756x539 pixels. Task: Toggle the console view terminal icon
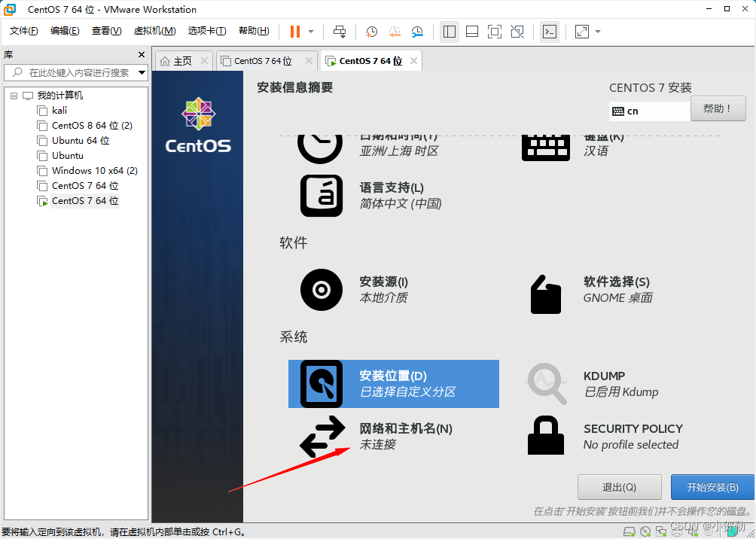pos(550,32)
